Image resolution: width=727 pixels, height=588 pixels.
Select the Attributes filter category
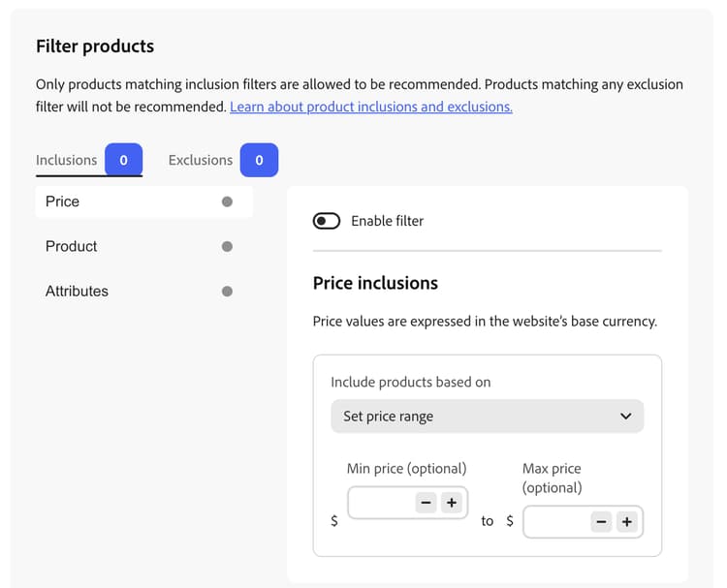tap(144, 291)
